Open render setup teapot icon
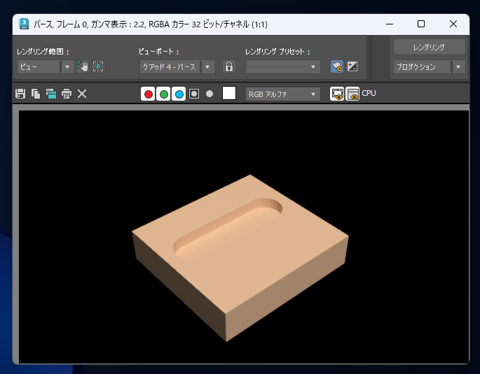Screen dimensions: 480x374 (337, 67)
